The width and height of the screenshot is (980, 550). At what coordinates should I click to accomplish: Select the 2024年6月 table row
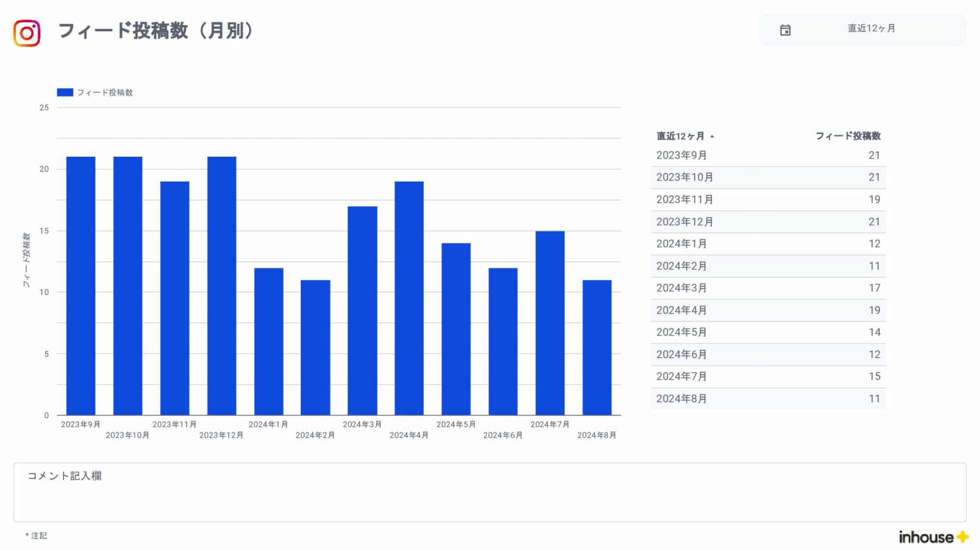(768, 354)
